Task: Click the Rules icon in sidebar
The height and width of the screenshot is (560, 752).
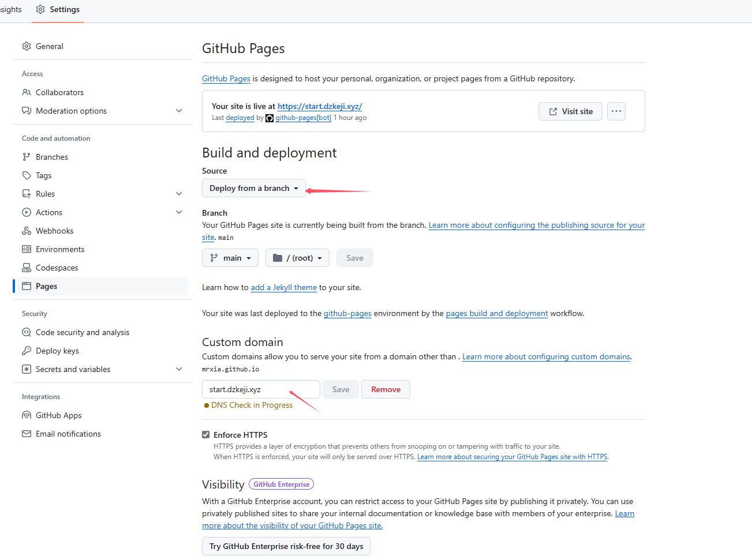Action: point(27,194)
